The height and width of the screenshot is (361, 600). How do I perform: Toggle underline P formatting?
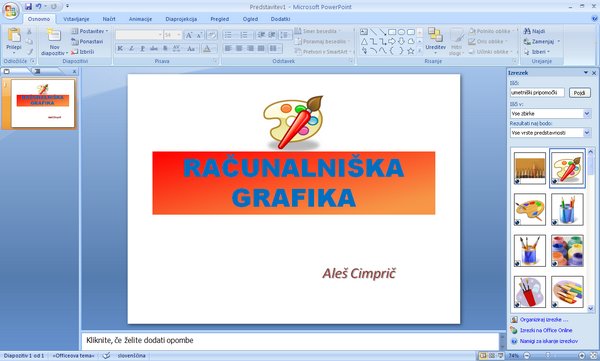click(142, 49)
